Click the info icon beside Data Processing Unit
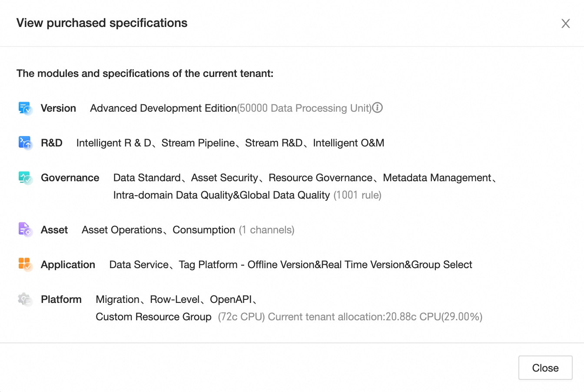584x392 pixels. pos(378,107)
